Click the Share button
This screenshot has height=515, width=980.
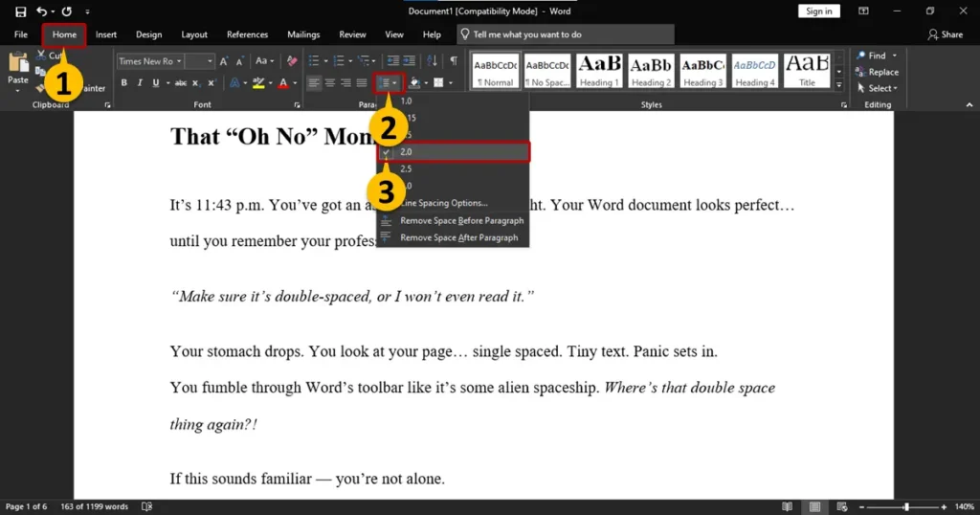click(945, 34)
